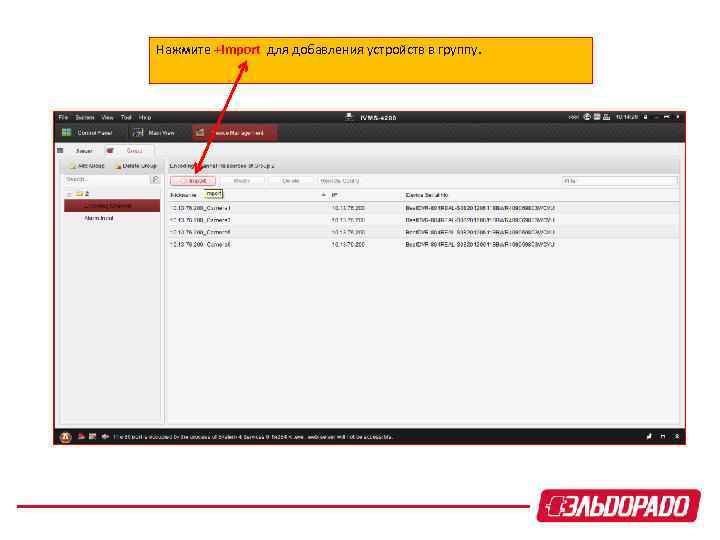Sort by the Nickname column header
720x540 pixels.
point(183,195)
